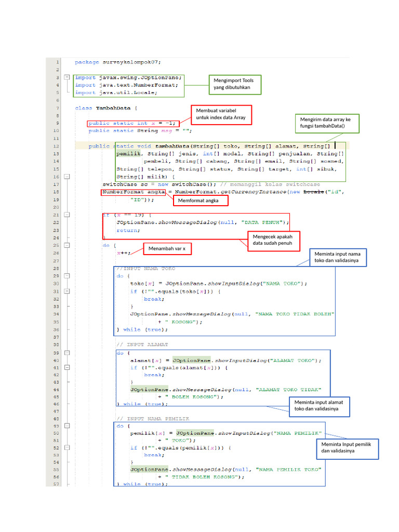
Task: Click the 'import java.util.Locale;' line
Action: pyautogui.click(x=116, y=92)
